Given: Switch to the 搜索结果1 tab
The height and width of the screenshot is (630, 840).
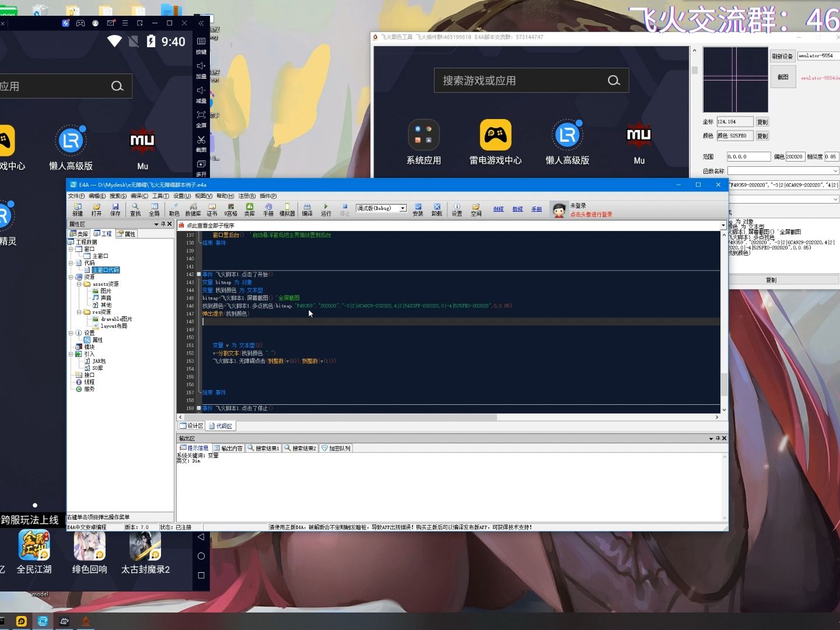Looking at the screenshot, I should pyautogui.click(x=264, y=448).
